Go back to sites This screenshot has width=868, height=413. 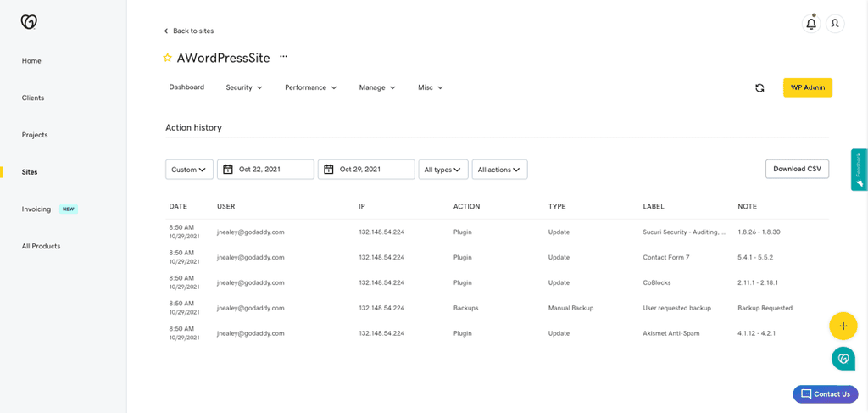pyautogui.click(x=189, y=31)
